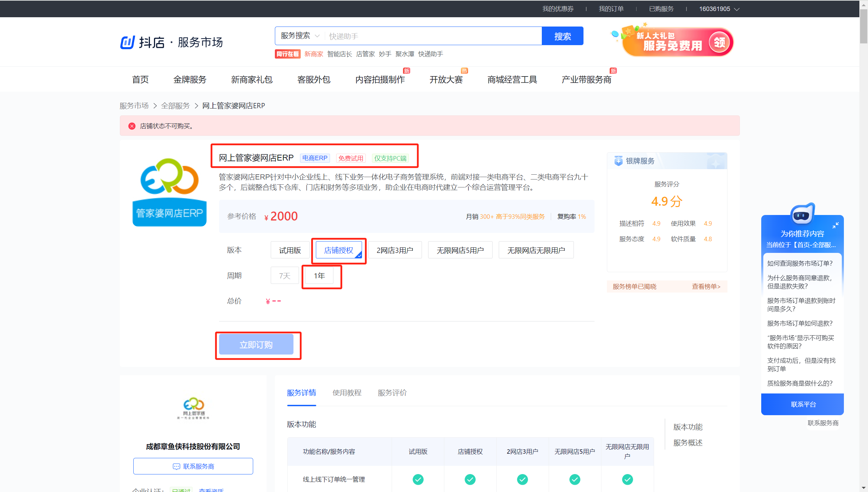Open 首页 in the navigation bar
This screenshot has width=868, height=492.
coord(141,80)
